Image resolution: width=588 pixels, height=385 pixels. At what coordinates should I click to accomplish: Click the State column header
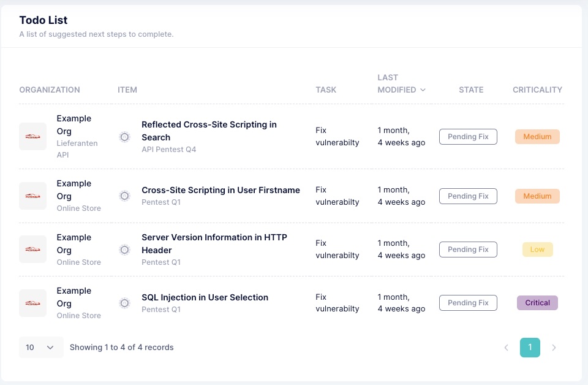click(x=471, y=90)
